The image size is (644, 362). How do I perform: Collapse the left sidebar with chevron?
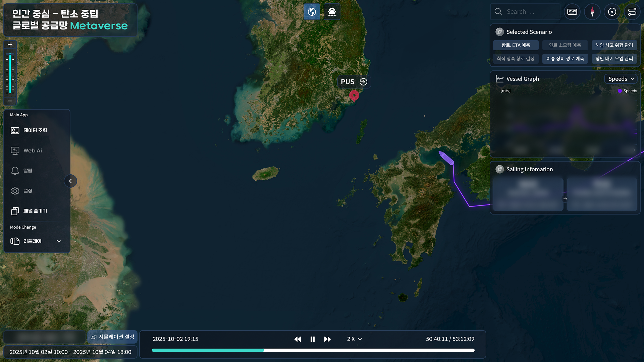pos(70,181)
